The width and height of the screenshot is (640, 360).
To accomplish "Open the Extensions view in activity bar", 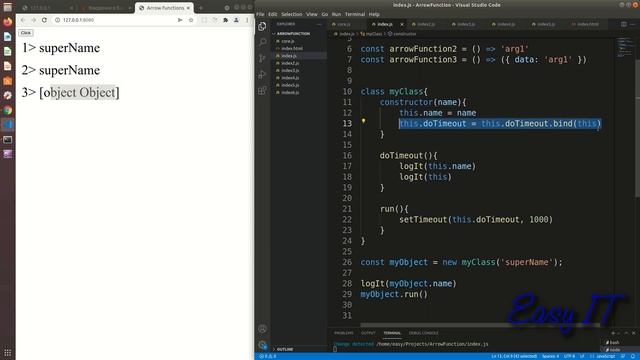I will pyautogui.click(x=262, y=90).
